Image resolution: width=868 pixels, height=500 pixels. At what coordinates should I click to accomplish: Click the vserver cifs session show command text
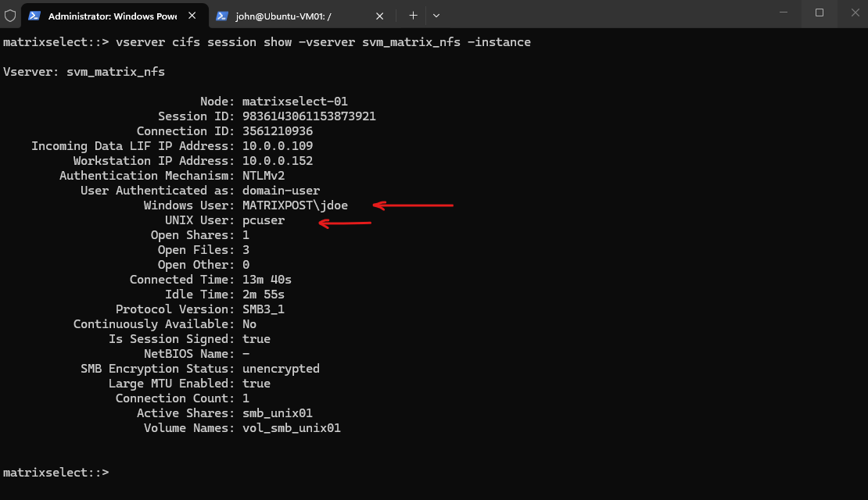(323, 42)
